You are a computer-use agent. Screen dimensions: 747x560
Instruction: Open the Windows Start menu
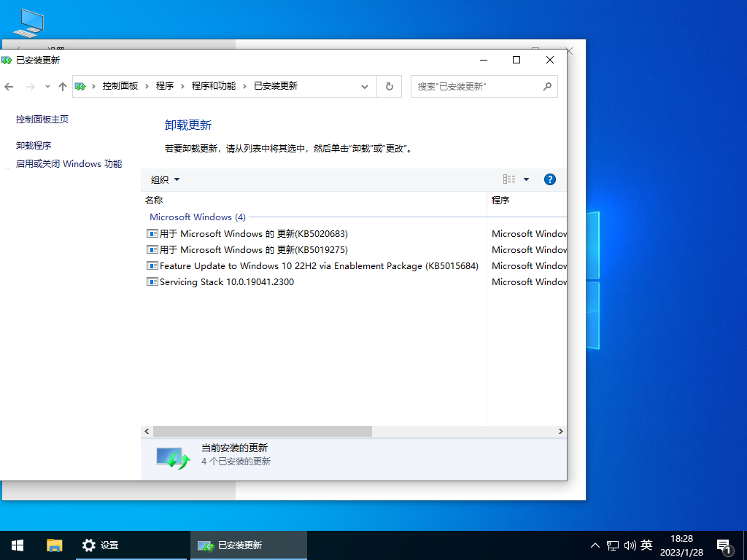pos(18,545)
